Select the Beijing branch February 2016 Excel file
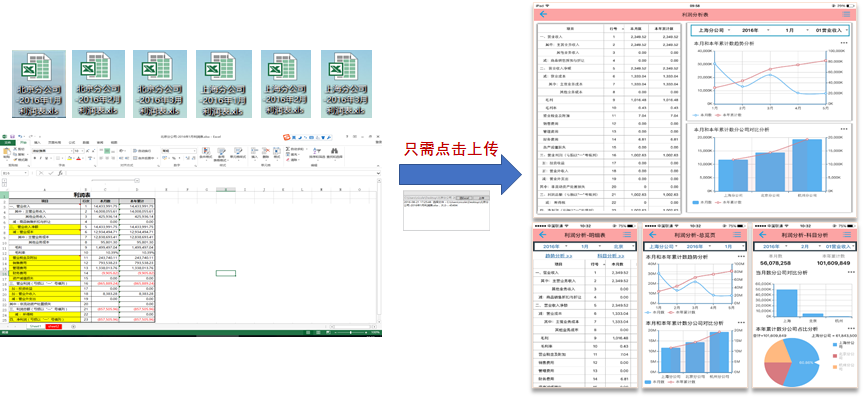 (99, 84)
